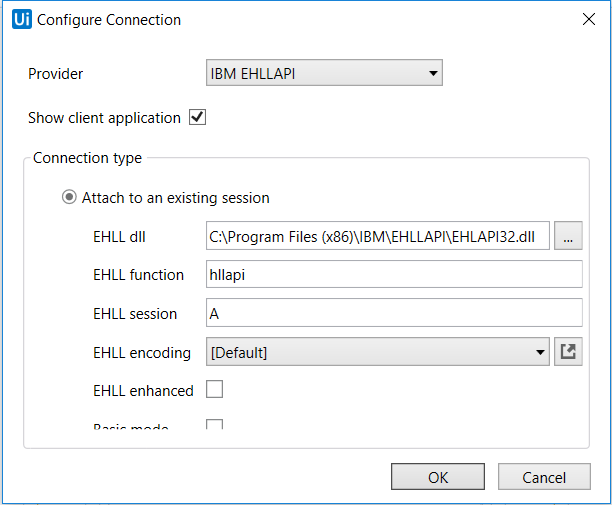Open the encoding picker icon beside EHLL encoding

click(568, 352)
